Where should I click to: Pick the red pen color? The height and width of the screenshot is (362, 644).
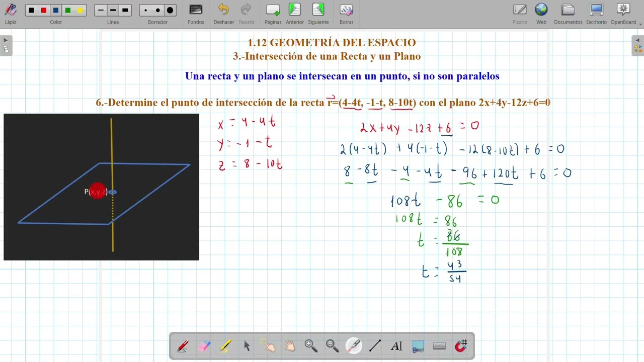[44, 10]
